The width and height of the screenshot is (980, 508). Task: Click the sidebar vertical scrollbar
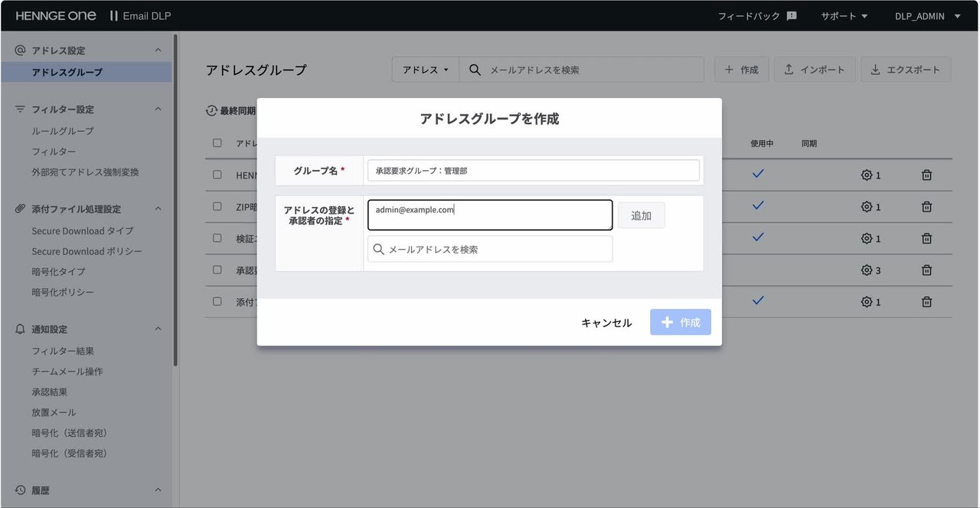pyautogui.click(x=176, y=199)
